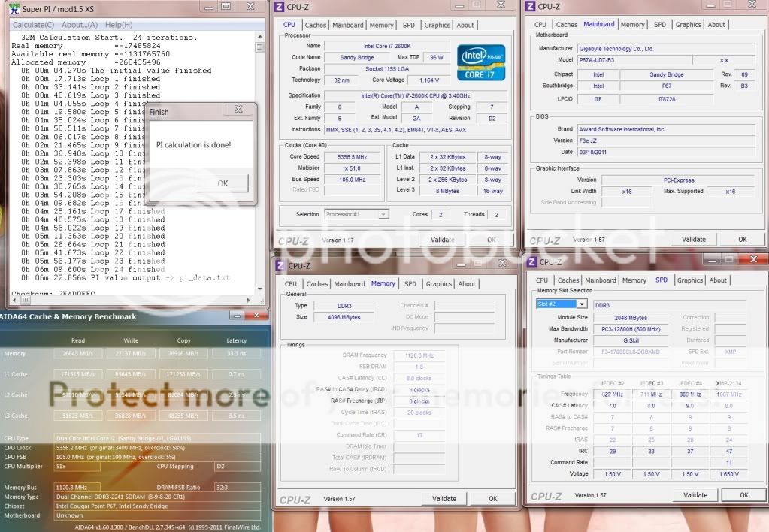
Task: Click the Multiplier value "x 51.0"
Action: coord(352,168)
